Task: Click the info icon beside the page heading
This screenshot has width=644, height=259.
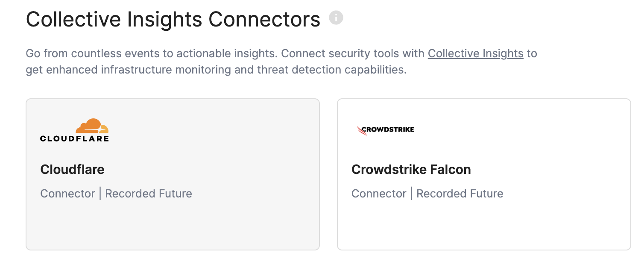Action: [x=336, y=18]
